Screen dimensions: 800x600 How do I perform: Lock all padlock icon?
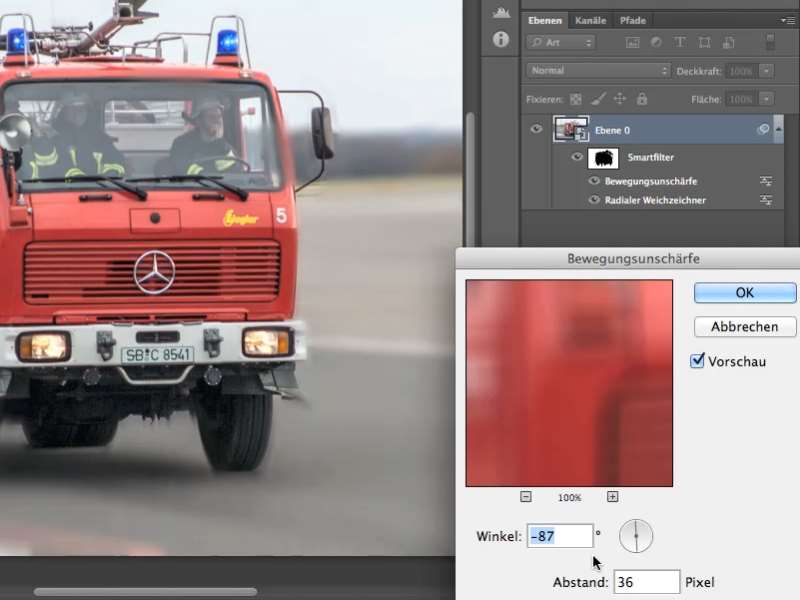[642, 98]
